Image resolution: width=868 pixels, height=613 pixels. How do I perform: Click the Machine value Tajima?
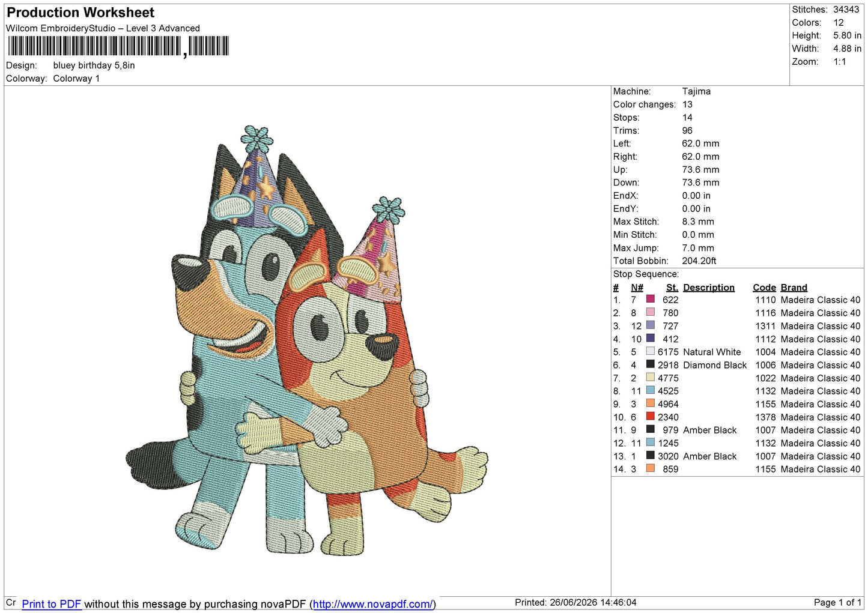tap(696, 91)
